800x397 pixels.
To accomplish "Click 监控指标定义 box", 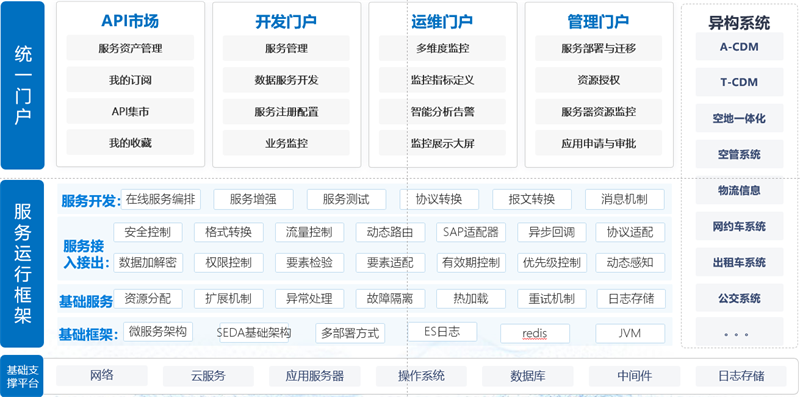I will (x=442, y=80).
